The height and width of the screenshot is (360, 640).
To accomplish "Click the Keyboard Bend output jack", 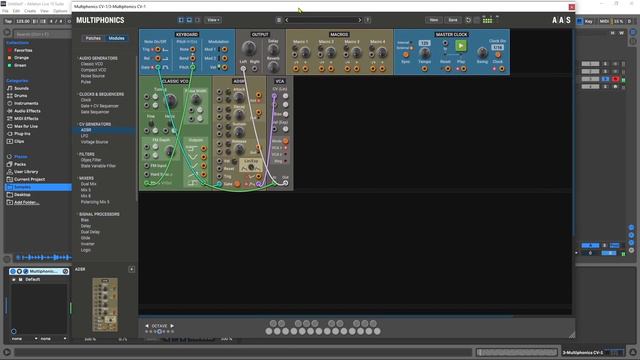I will pos(192,58).
